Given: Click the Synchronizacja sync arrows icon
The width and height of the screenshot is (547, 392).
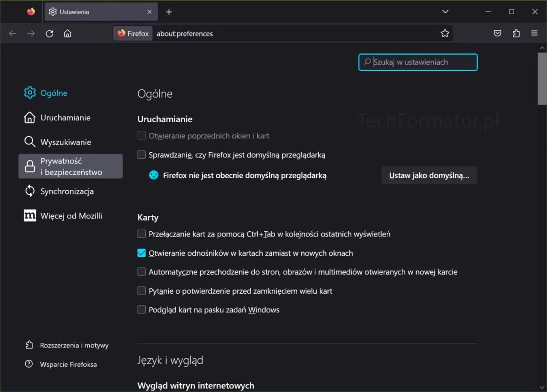Looking at the screenshot, I should [x=30, y=191].
